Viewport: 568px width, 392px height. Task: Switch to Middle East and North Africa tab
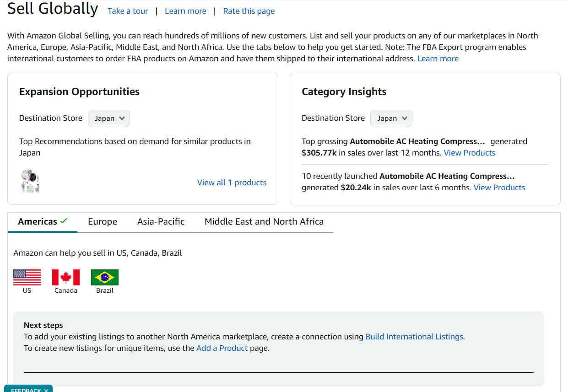click(264, 222)
